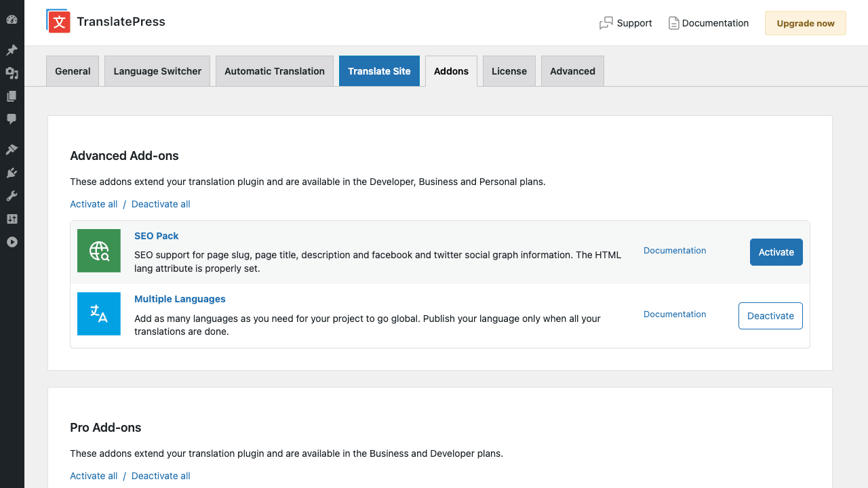Deactivate the Multiple Languages add-on
Screen dimensions: 868x488
770,316
